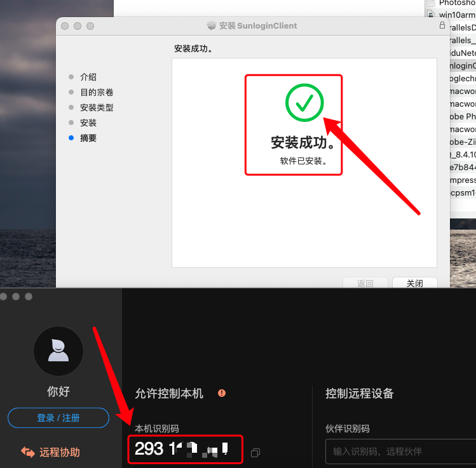
Task: Click the Sunlogin window zoom button
Action: tap(29, 297)
